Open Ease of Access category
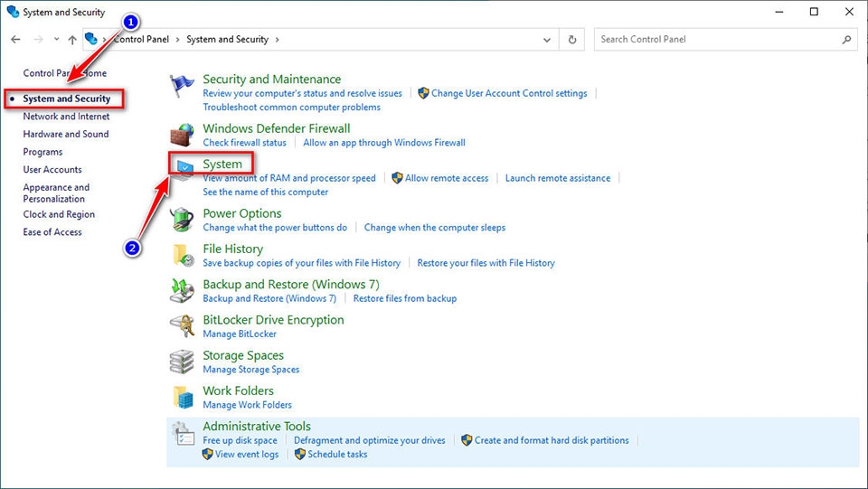 pyautogui.click(x=52, y=231)
